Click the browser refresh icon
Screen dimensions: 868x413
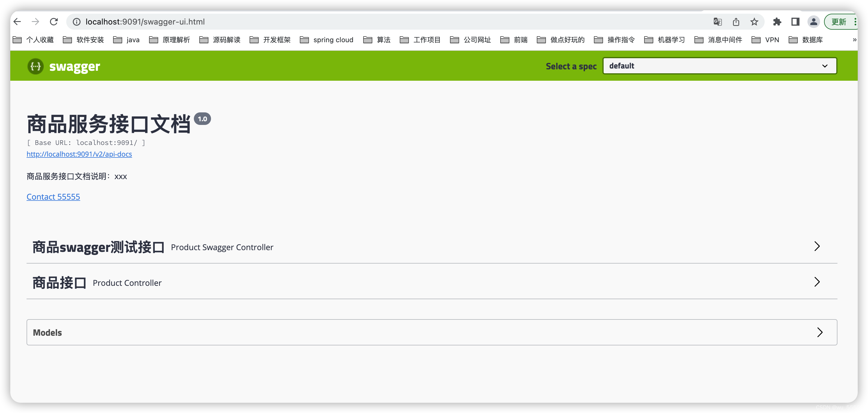54,22
